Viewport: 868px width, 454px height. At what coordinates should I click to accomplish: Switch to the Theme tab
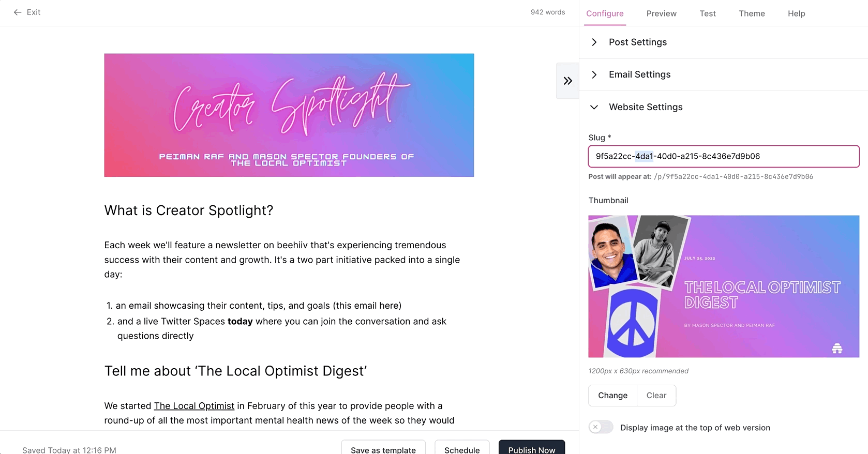point(752,13)
